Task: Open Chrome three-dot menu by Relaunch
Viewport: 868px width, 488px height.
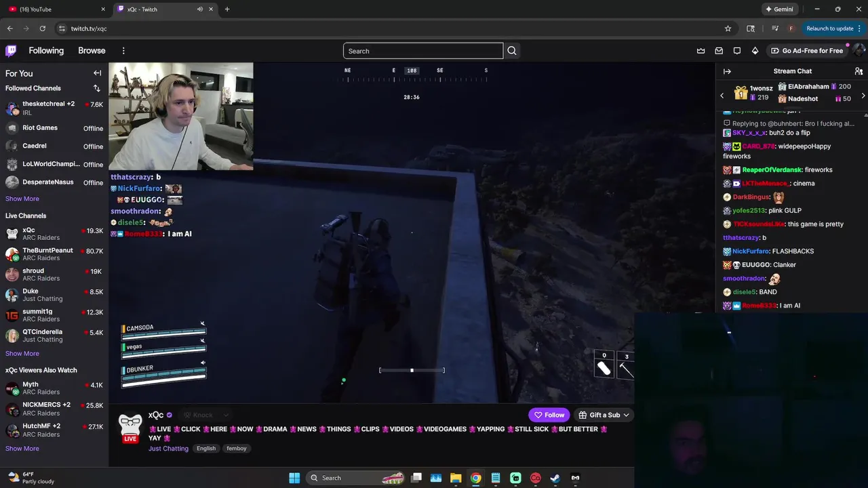Action: 860,28
